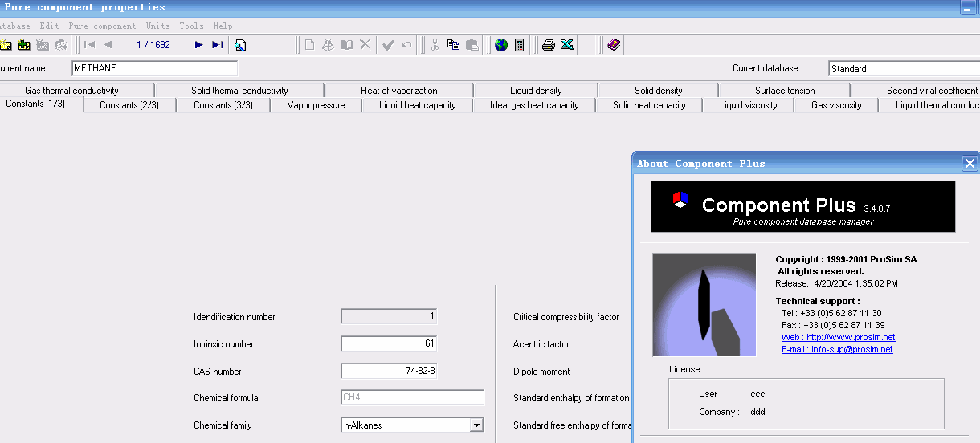980x443 pixels.
Task: Expand the Chemical family dropdown arrow
Action: [476, 425]
